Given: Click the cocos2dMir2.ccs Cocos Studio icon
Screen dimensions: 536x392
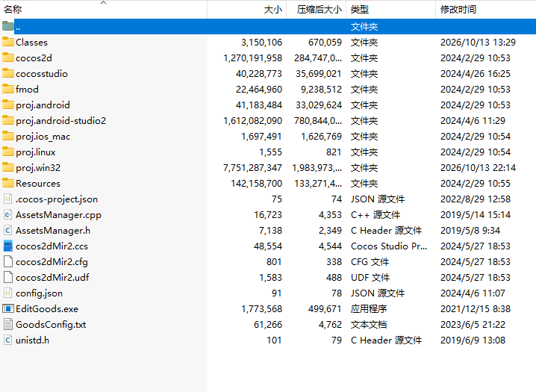Looking at the screenshot, I should (x=8, y=246).
